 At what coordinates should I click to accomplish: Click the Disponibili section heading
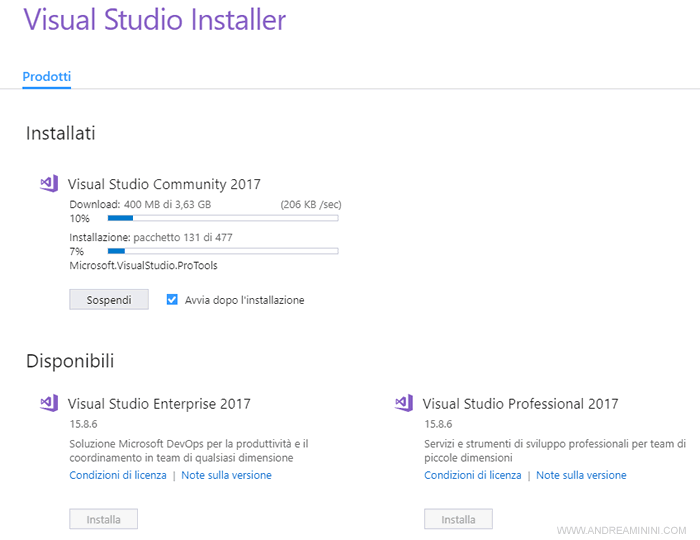(70, 361)
